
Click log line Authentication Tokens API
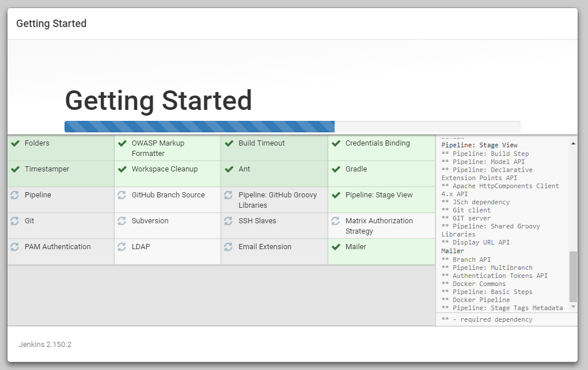(495, 276)
